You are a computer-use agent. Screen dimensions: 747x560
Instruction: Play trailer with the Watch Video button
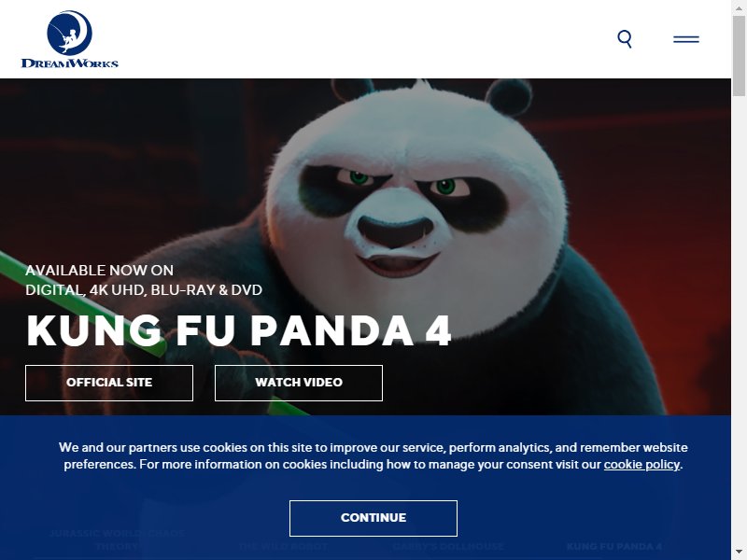tap(299, 383)
